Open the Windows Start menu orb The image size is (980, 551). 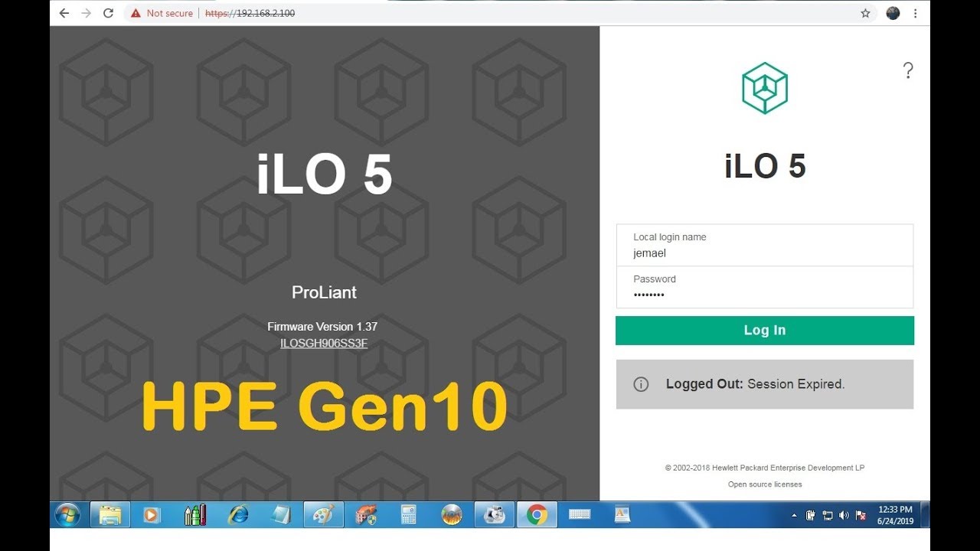pos(67,515)
